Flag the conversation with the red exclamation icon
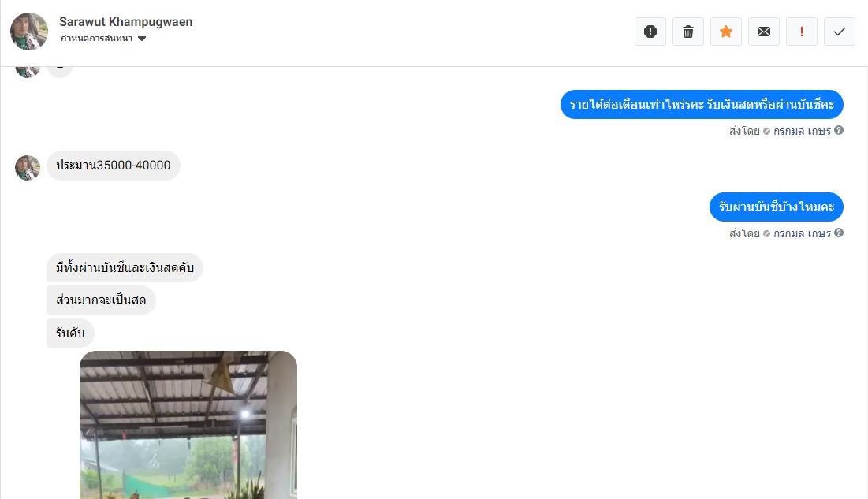868x499 pixels. pyautogui.click(x=802, y=32)
